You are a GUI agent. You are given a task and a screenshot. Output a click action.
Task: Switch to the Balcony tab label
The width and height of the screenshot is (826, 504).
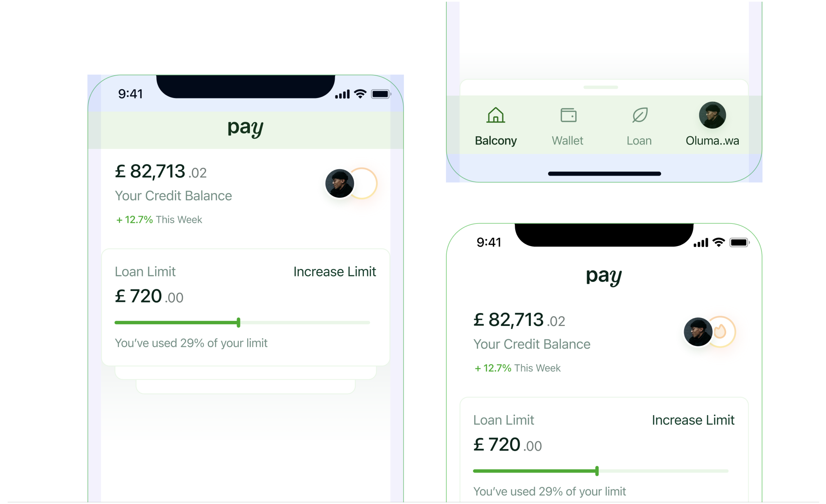point(495,141)
